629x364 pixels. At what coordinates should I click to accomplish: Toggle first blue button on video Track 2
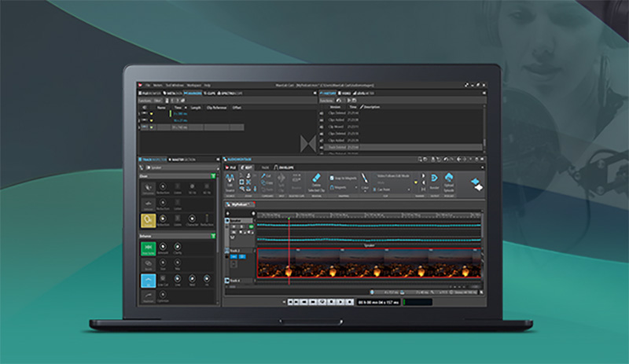[x=234, y=256]
